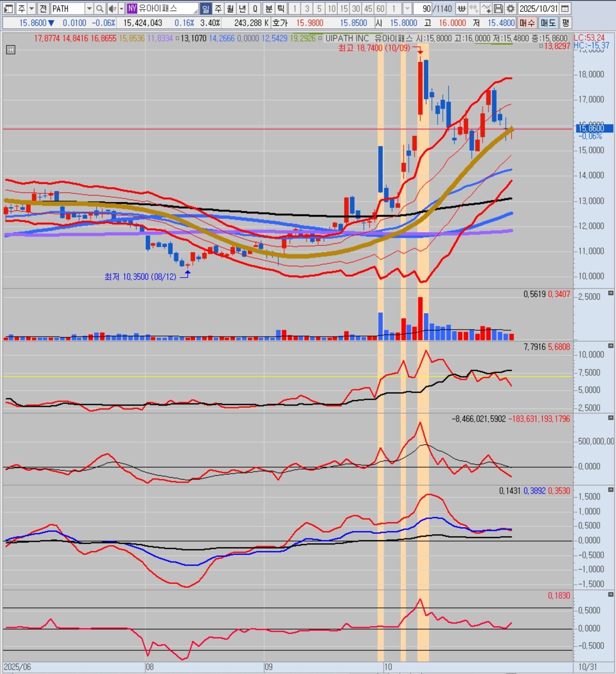Save chart with the floppy disk icon
616x674 pixels.
(498, 9)
